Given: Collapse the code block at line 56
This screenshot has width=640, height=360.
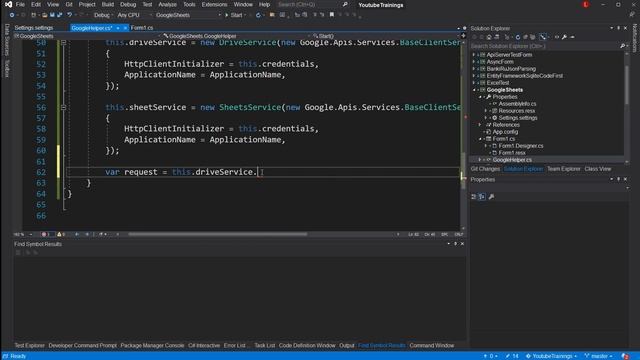Looking at the screenshot, I should click(x=63, y=107).
